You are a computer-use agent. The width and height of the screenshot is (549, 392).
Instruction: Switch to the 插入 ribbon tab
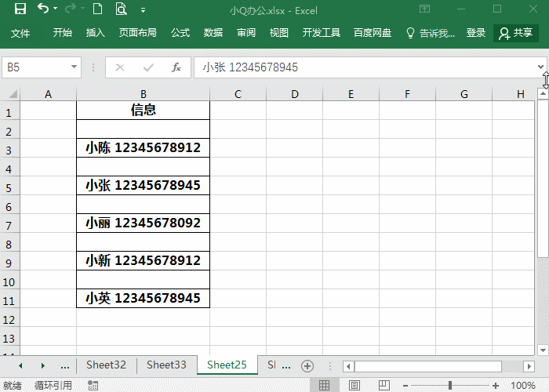click(x=96, y=33)
